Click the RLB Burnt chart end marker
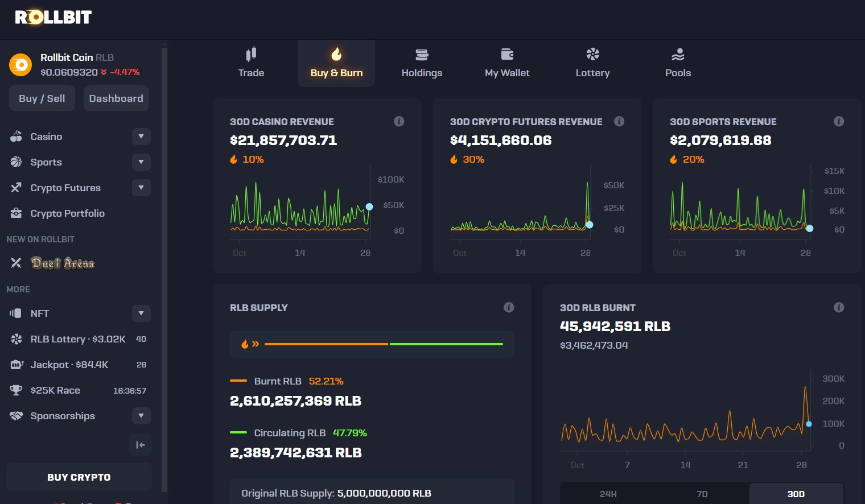This screenshot has width=865, height=504. click(809, 424)
